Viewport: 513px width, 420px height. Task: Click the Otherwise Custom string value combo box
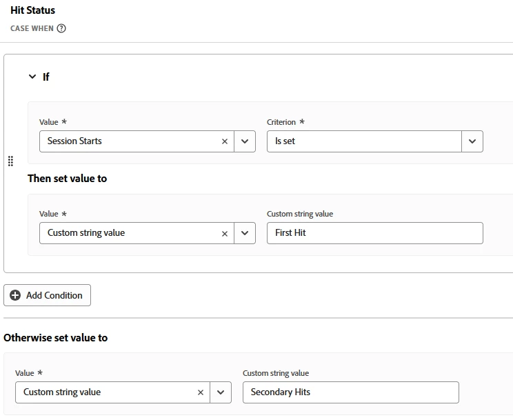click(103, 392)
